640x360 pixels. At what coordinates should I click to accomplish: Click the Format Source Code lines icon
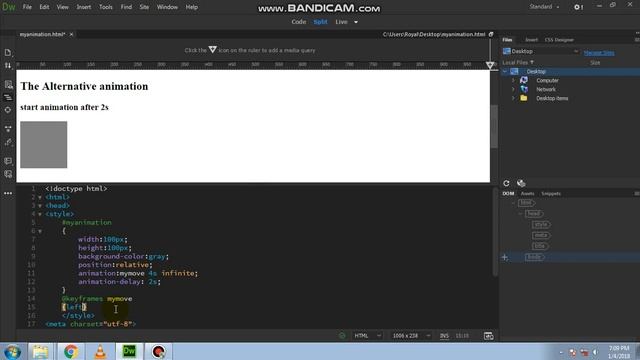pyautogui.click(x=8, y=97)
